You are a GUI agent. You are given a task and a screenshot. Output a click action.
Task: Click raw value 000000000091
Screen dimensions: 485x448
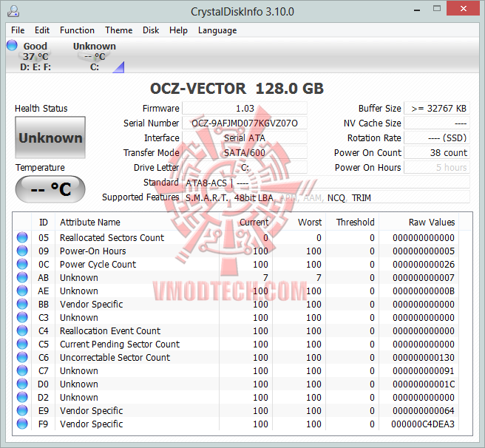tap(424, 370)
